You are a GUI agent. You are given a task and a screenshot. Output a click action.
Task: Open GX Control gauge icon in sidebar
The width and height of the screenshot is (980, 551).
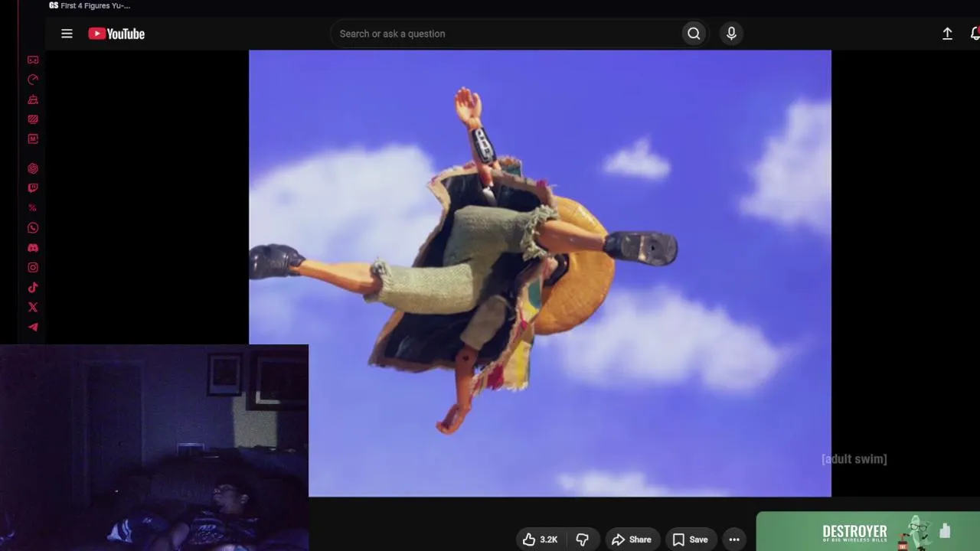tap(33, 80)
